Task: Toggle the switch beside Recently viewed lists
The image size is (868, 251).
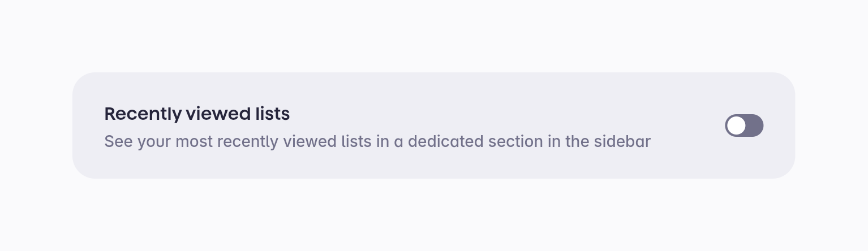Action: click(x=744, y=125)
